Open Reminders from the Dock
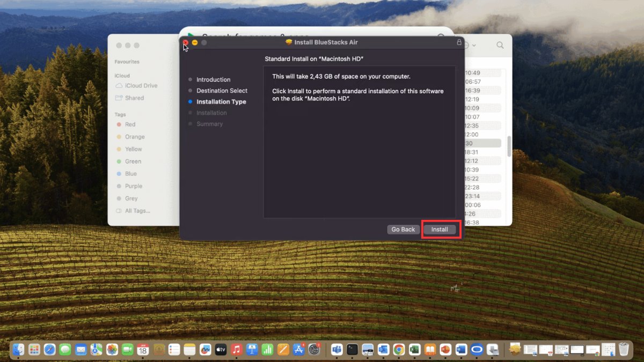 173,350
